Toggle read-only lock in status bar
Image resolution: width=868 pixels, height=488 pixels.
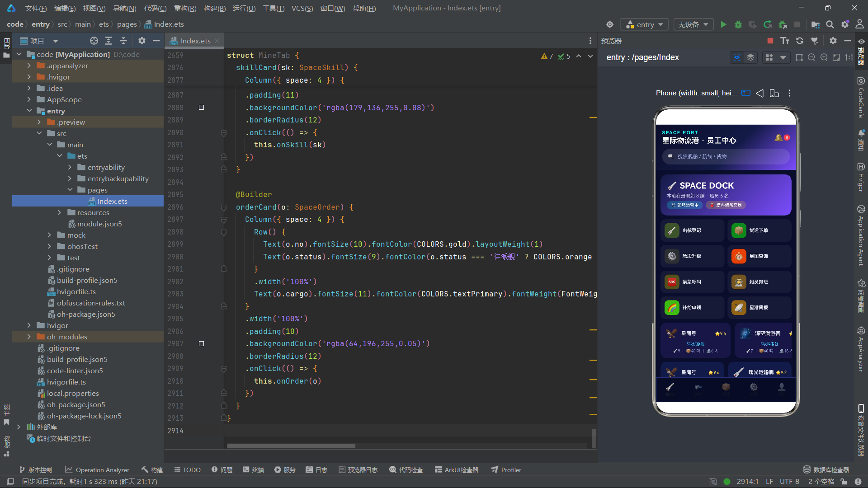(x=844, y=482)
